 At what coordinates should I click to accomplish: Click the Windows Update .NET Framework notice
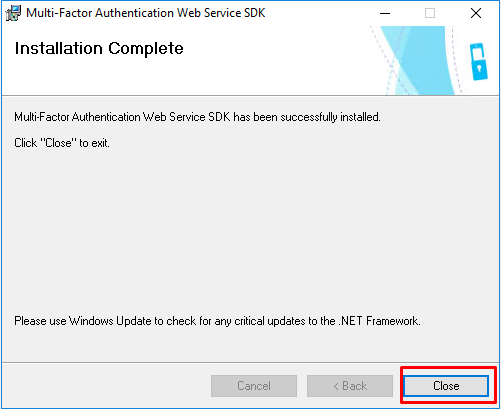[x=217, y=321]
